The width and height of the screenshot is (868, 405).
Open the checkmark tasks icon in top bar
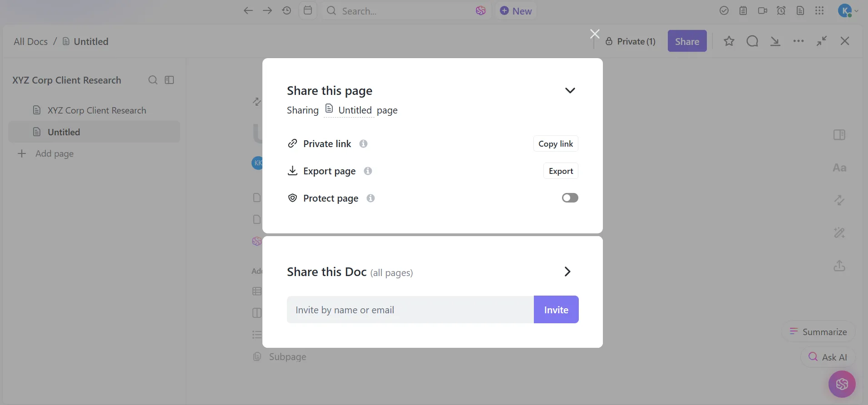pos(724,11)
